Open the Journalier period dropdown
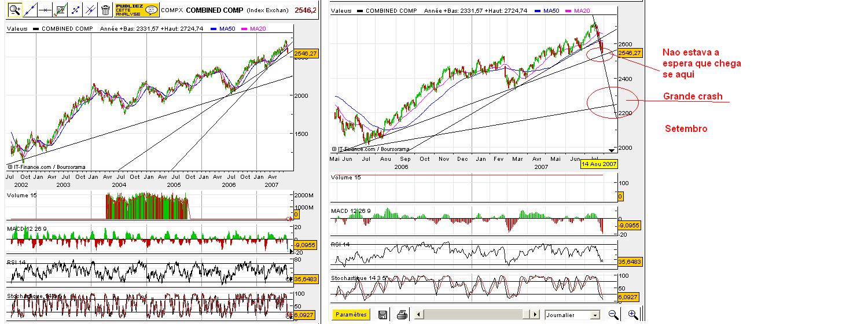Image resolution: width=868 pixels, height=324 pixels. point(573,315)
